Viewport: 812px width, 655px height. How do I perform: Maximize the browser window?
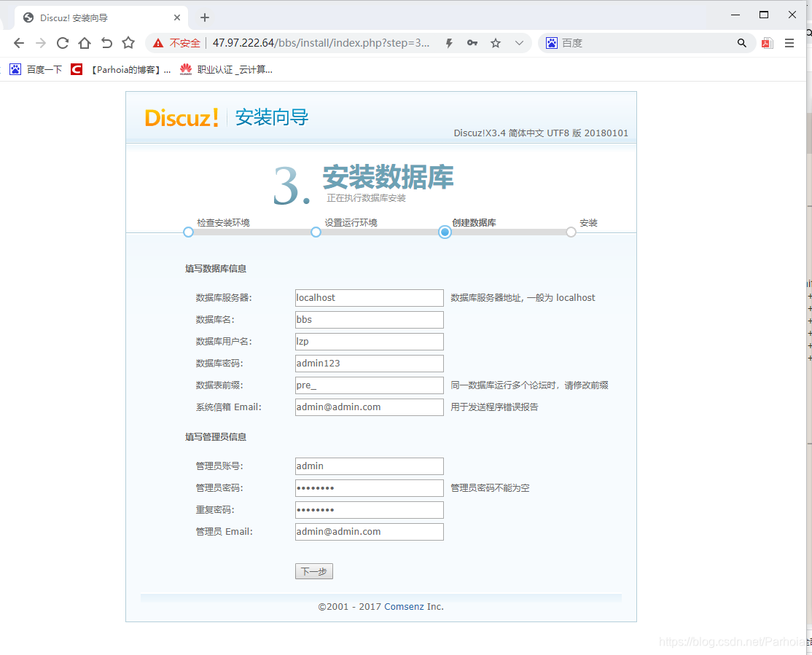tap(764, 15)
